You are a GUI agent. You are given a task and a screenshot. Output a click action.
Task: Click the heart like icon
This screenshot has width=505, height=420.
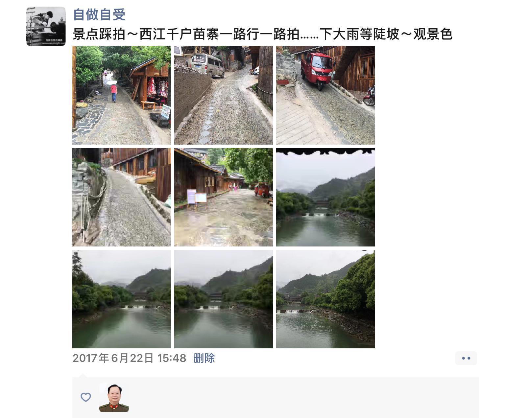pos(85,397)
